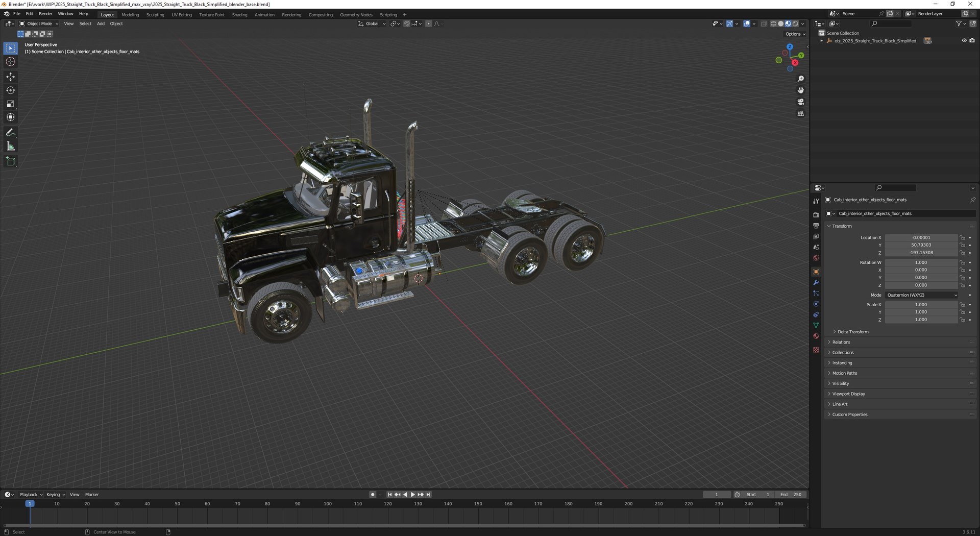Open the World properties tab
The width and height of the screenshot is (980, 536).
pyautogui.click(x=816, y=258)
